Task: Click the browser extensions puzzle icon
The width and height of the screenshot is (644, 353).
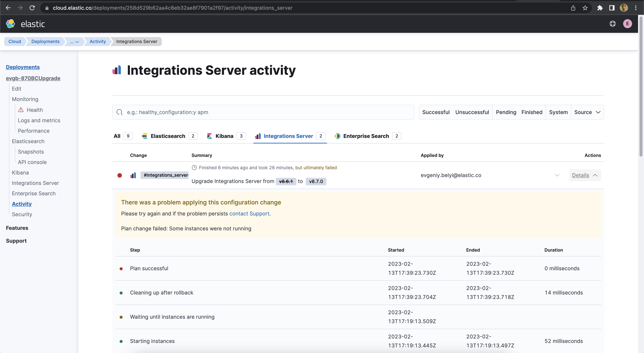Action: [600, 8]
